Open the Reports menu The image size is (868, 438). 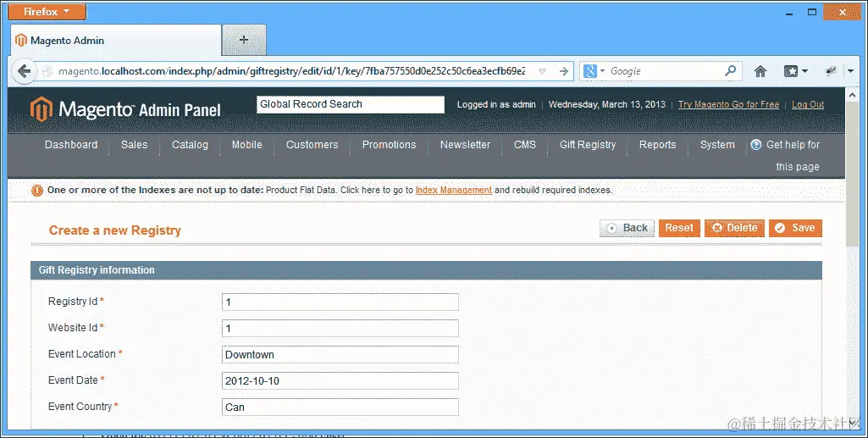tap(658, 145)
